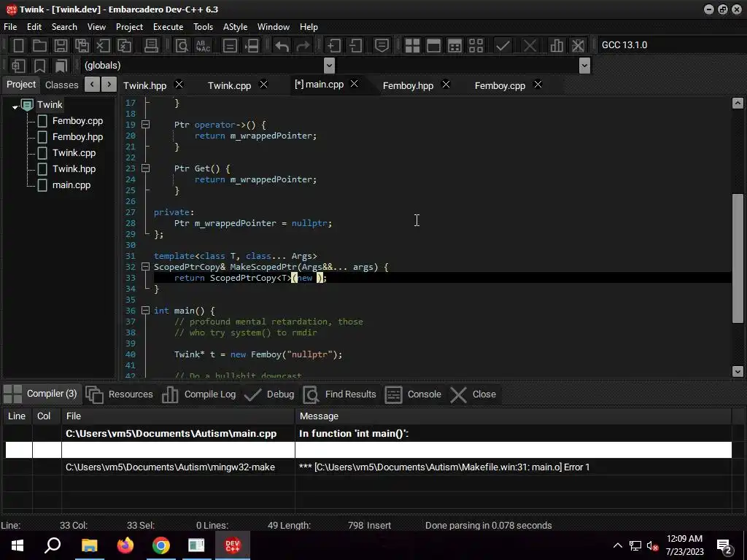Save the current file with Save icon
The width and height of the screenshot is (747, 560).
[61, 46]
